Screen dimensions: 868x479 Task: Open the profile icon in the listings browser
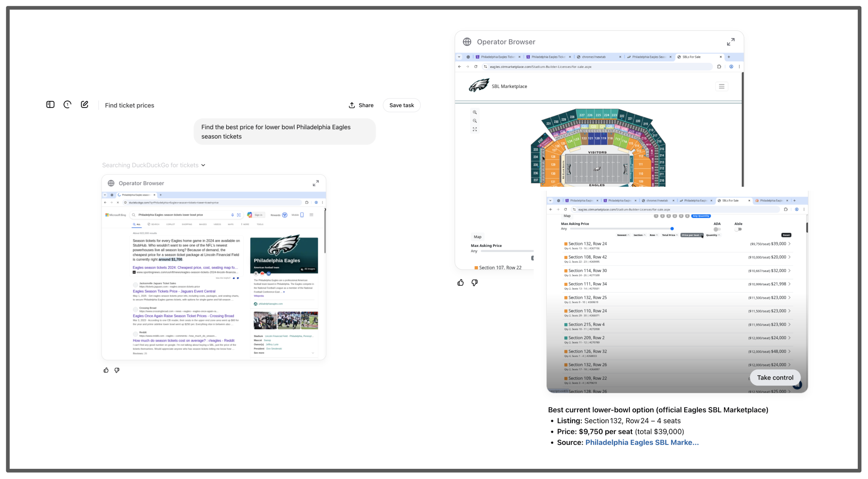[x=797, y=210]
